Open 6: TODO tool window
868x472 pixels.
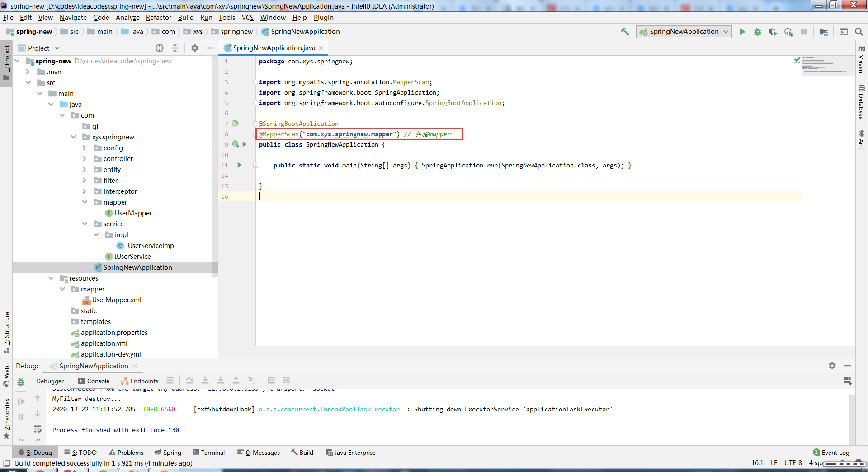point(80,453)
